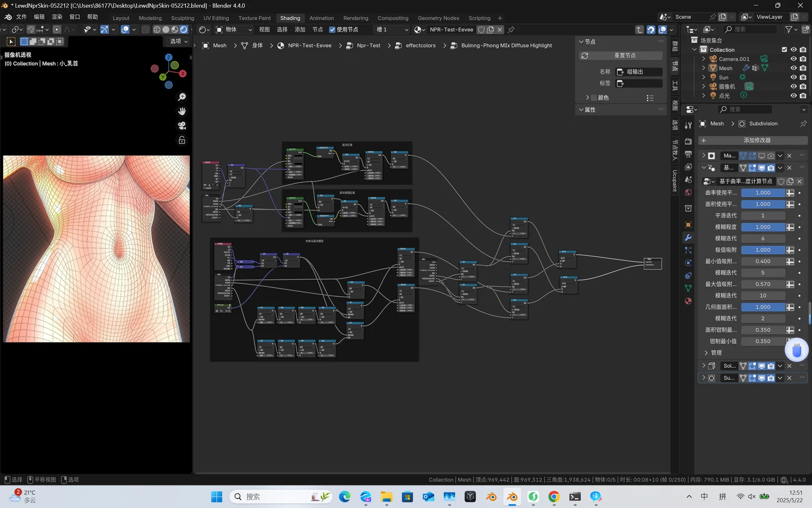Click the pan hand icon in viewport sidebar
The height and width of the screenshot is (508, 812).
(x=182, y=111)
